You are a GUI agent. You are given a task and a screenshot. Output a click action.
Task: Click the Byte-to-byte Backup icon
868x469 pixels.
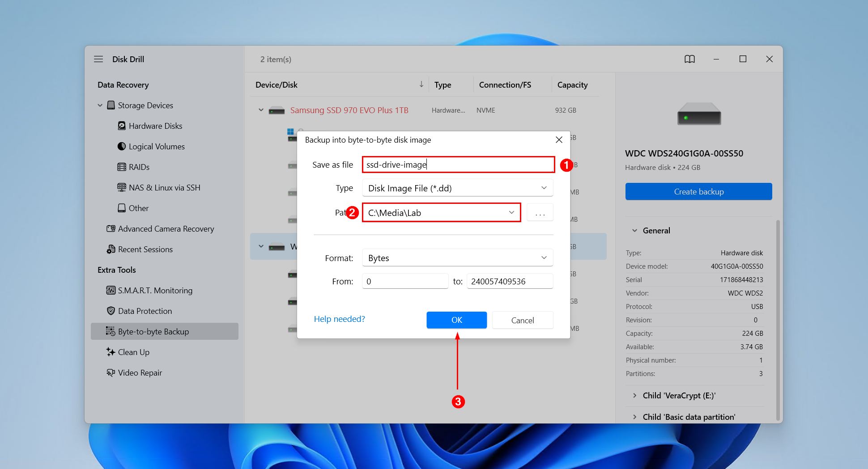click(x=111, y=331)
